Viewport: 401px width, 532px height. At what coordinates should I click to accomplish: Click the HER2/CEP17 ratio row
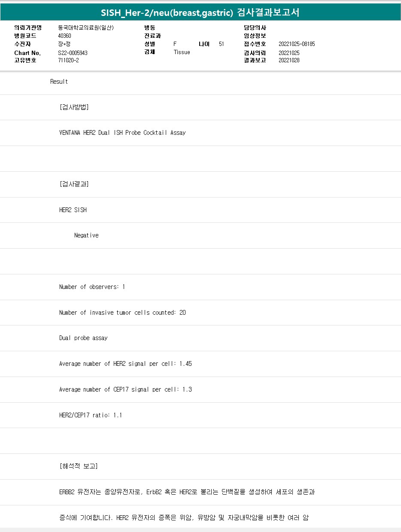coord(90,415)
